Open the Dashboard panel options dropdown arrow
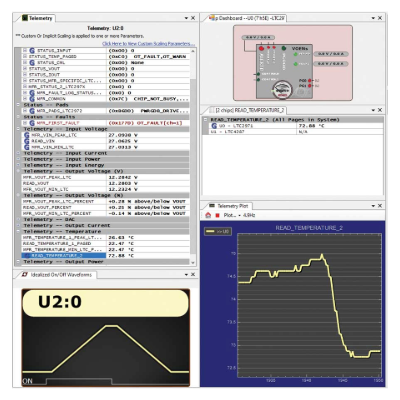Image resolution: width=400 pixels, height=400 pixels. click(373, 18)
